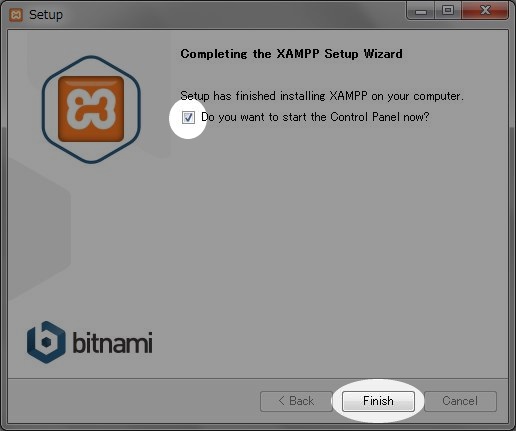Minimize the Setup window
516x431 pixels.
pyautogui.click(x=421, y=11)
